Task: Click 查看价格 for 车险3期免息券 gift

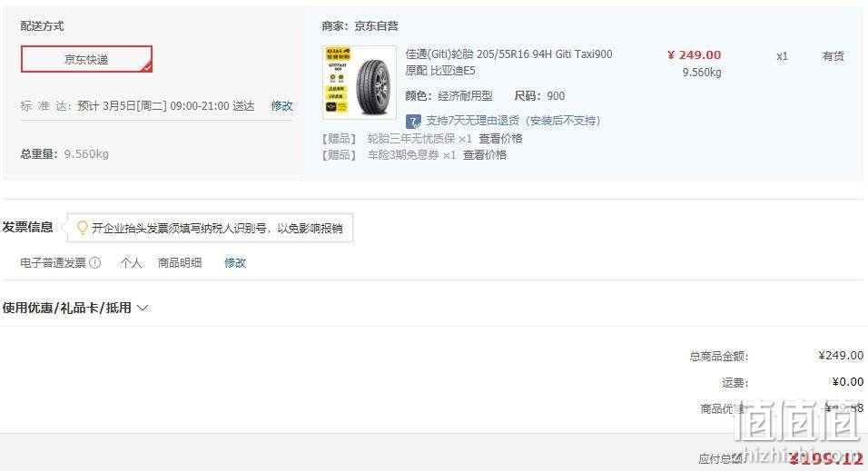Action: point(484,155)
